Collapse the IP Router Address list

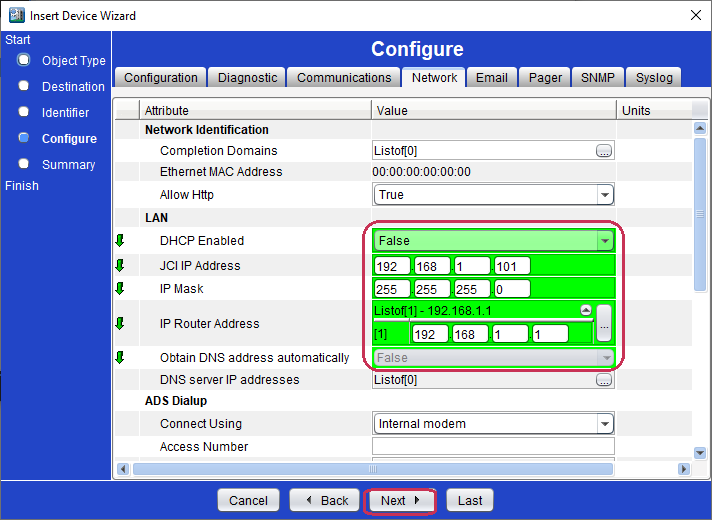coord(586,310)
